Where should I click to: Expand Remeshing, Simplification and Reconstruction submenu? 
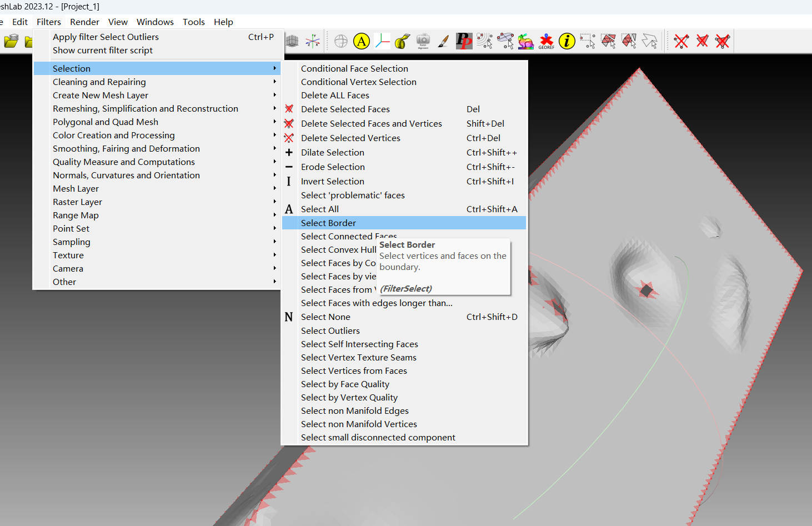tap(157, 108)
